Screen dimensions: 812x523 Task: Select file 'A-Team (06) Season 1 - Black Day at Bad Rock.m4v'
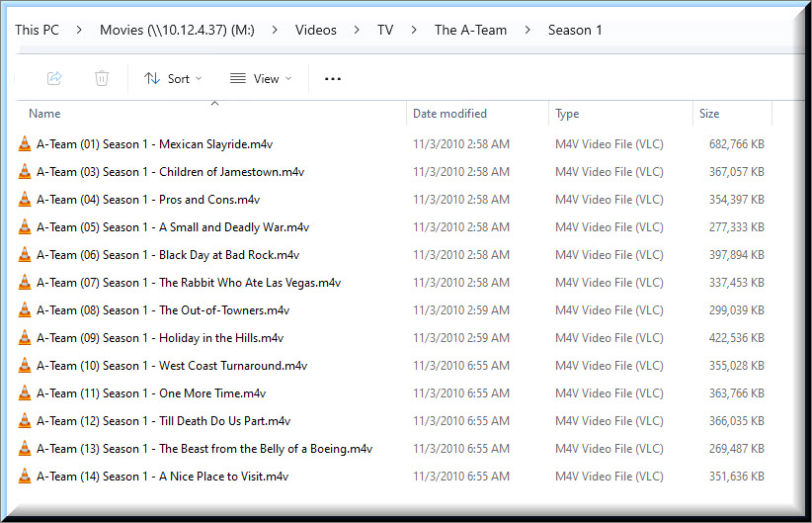(x=168, y=255)
